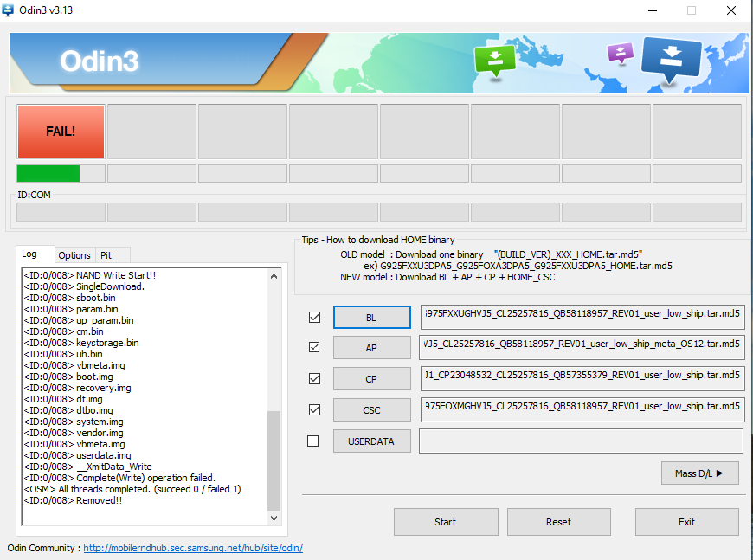This screenshot has width=753, height=560.
Task: Click the CP button to choose modem file
Action: click(x=371, y=379)
